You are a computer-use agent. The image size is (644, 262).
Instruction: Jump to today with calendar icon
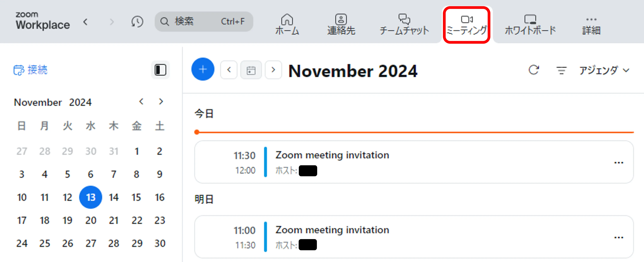pyautogui.click(x=251, y=70)
